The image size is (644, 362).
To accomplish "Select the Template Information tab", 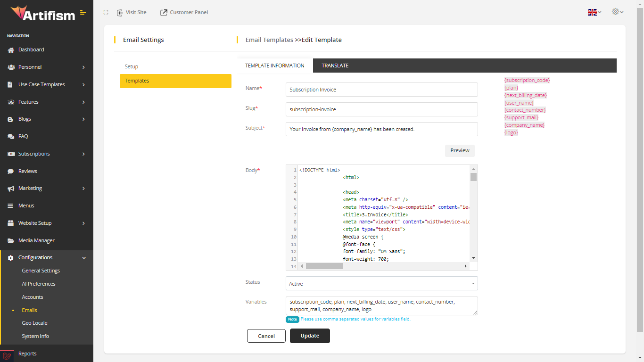I will [274, 66].
